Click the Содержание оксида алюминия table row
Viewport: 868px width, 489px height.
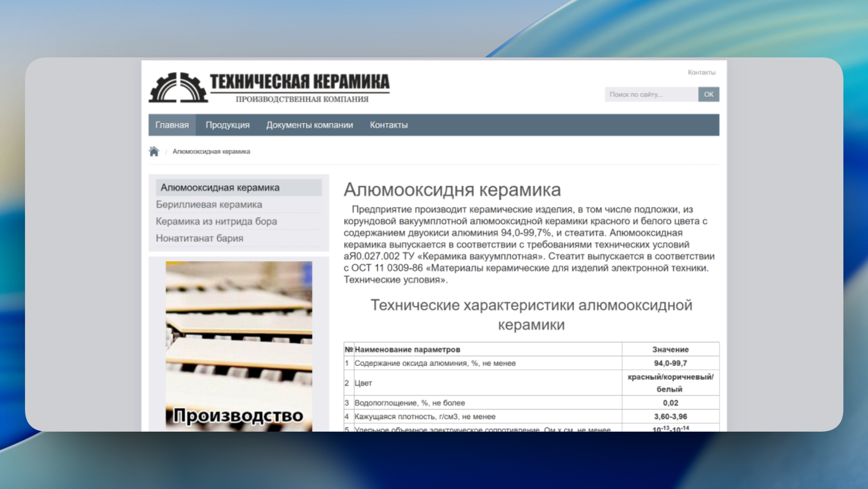531,363
